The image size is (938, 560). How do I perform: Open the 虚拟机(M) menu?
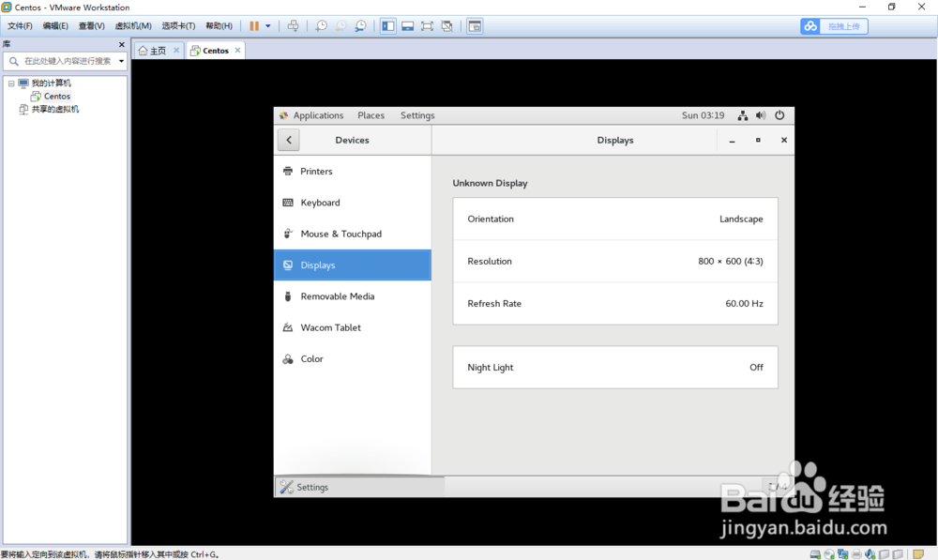tap(133, 25)
